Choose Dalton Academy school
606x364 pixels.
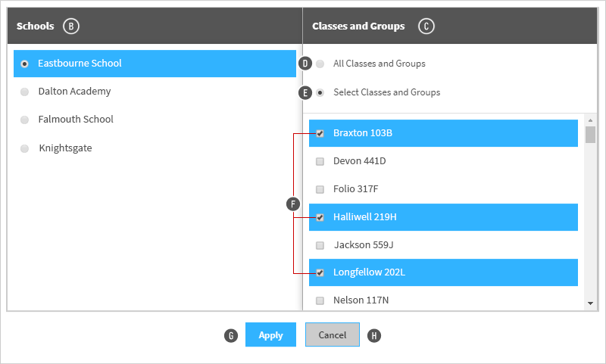click(x=25, y=92)
